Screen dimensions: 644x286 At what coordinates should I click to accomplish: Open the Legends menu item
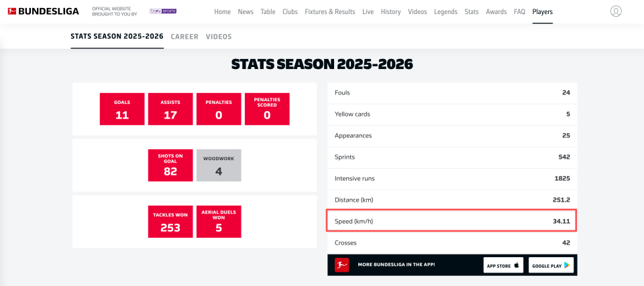click(x=445, y=12)
